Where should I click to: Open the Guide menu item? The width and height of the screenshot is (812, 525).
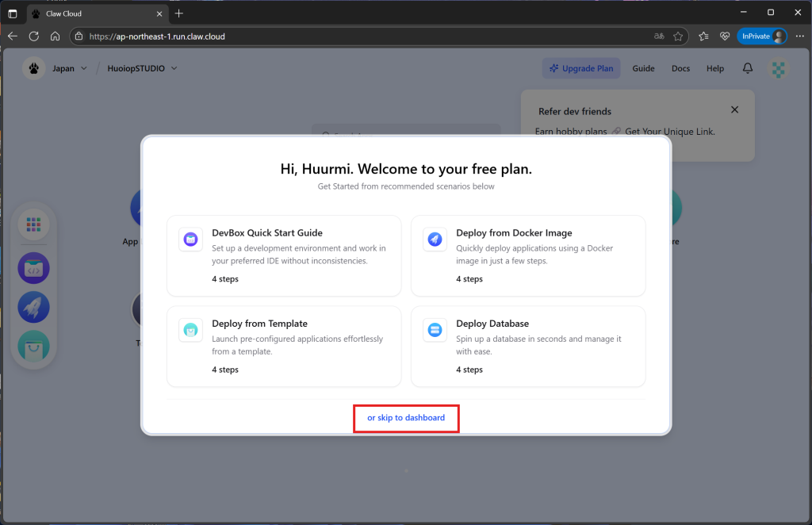(643, 68)
